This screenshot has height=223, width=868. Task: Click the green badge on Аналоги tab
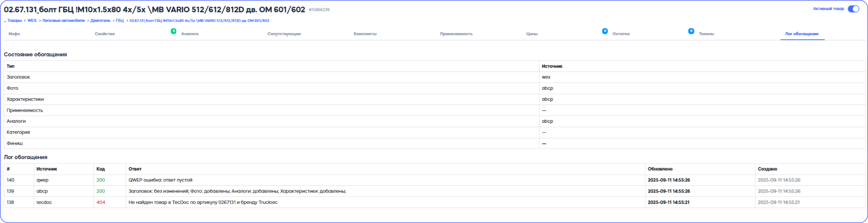173,31
